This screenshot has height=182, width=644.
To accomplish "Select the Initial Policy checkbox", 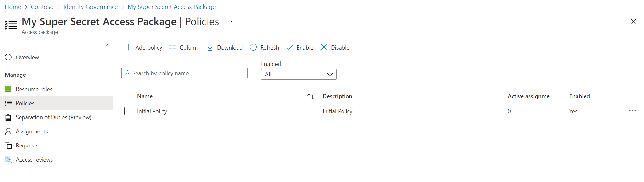I will (x=128, y=111).
